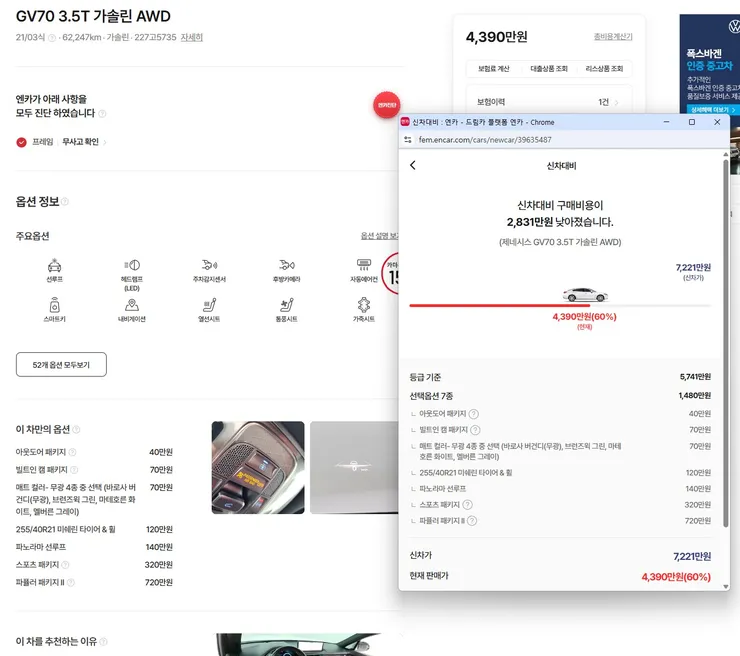Click the 신차가 label at popup bottom
The height and width of the screenshot is (656, 740).
point(420,555)
